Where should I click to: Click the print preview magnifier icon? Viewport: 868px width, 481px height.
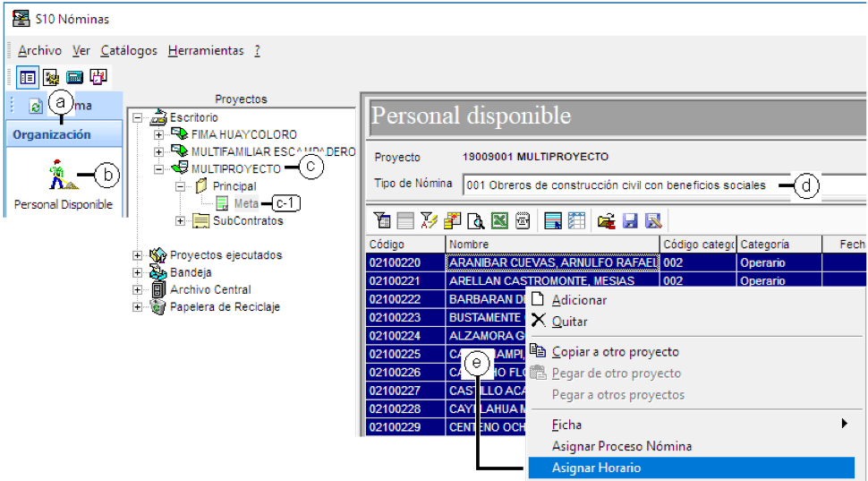(x=475, y=221)
